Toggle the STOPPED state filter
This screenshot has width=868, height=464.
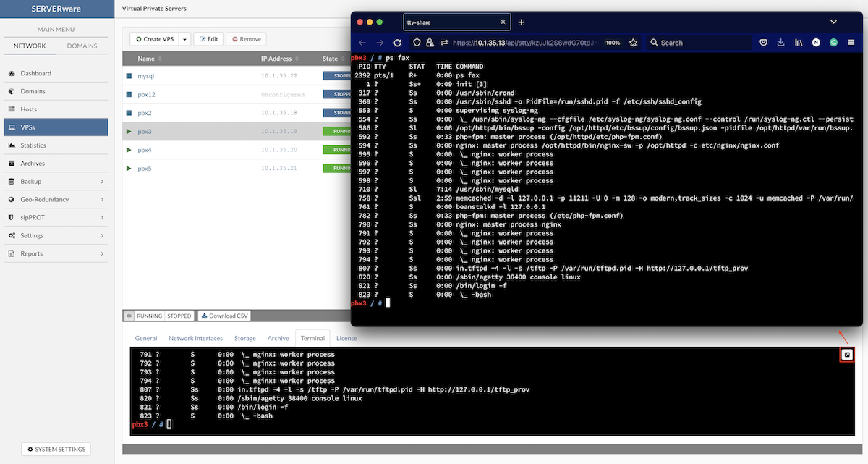coord(179,316)
